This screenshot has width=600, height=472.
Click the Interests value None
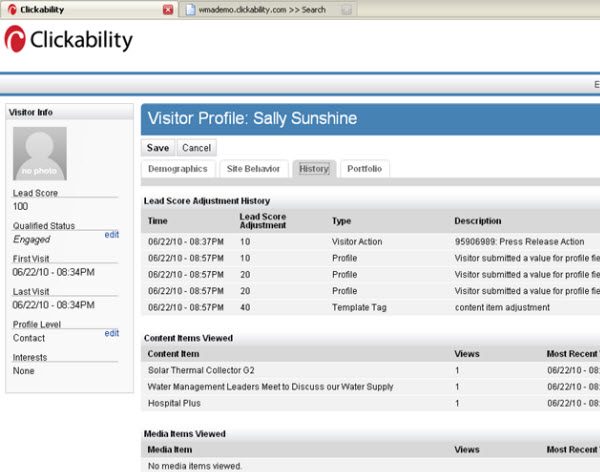pyautogui.click(x=24, y=371)
